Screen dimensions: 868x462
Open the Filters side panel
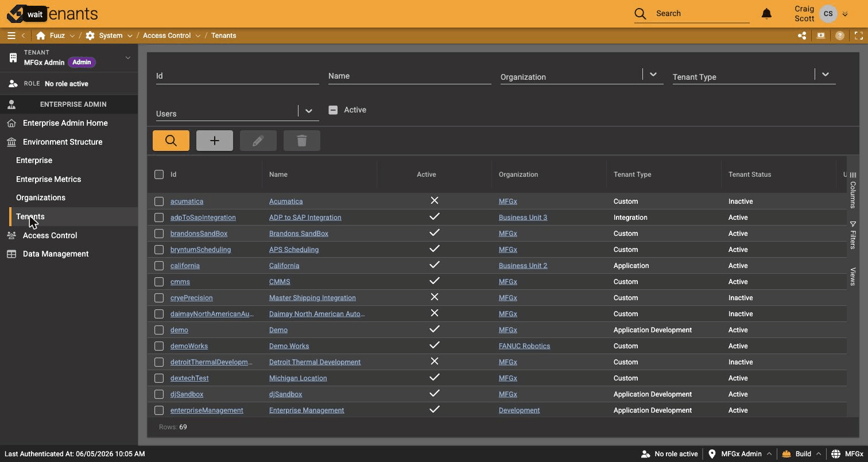click(x=853, y=235)
